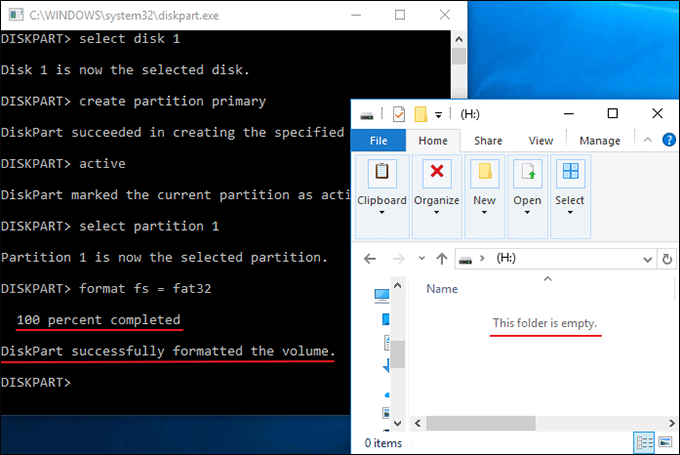The image size is (680, 455).
Task: Click the horizontal scrollbar thumb in Explorer
Action: point(481,423)
